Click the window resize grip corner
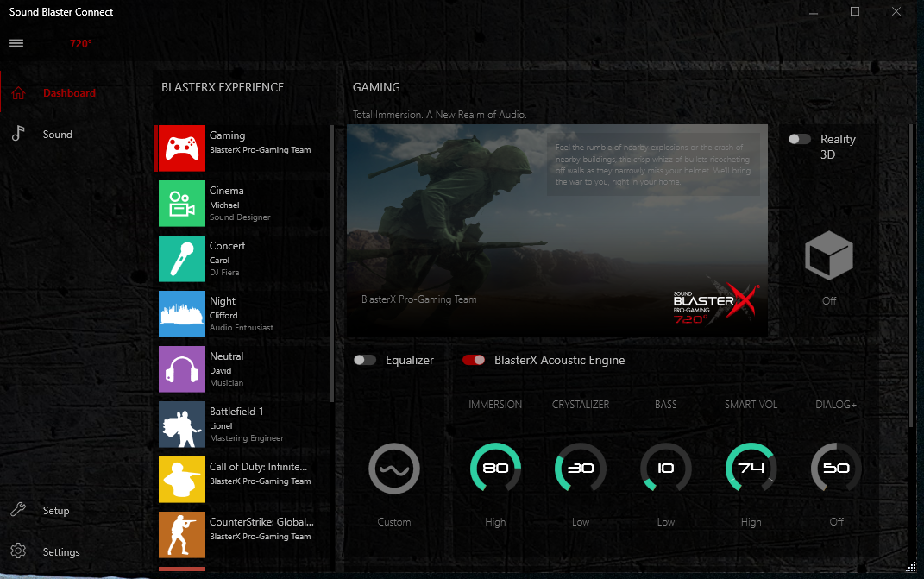The image size is (924, 579). 910,567
